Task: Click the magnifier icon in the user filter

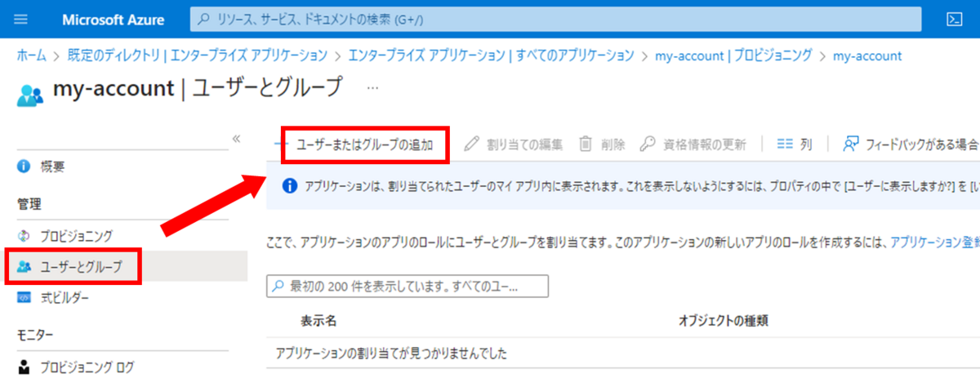Action: click(278, 286)
